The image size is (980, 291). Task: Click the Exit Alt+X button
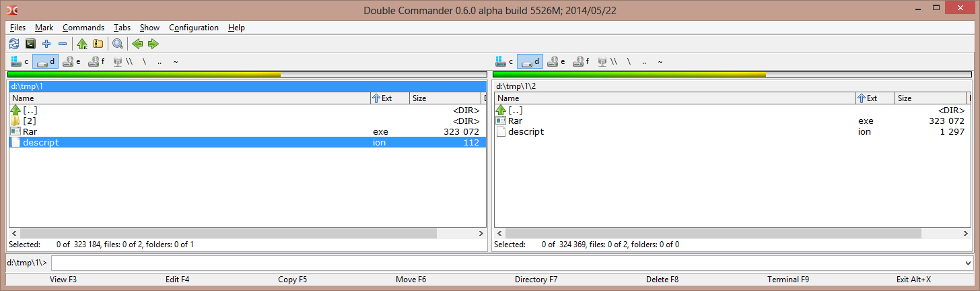click(x=914, y=279)
